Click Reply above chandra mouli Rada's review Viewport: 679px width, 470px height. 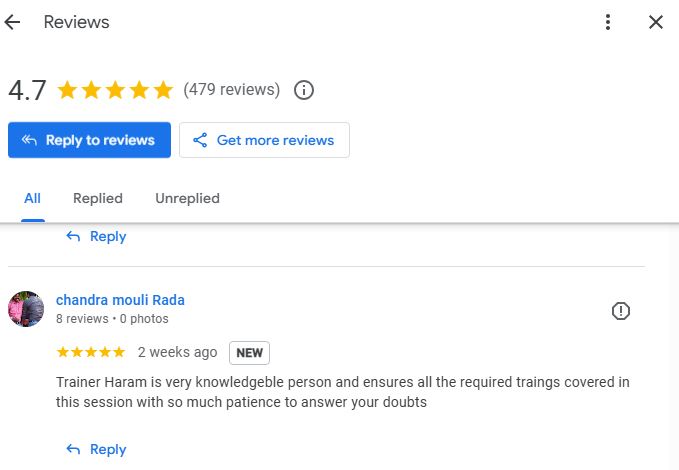[96, 237]
